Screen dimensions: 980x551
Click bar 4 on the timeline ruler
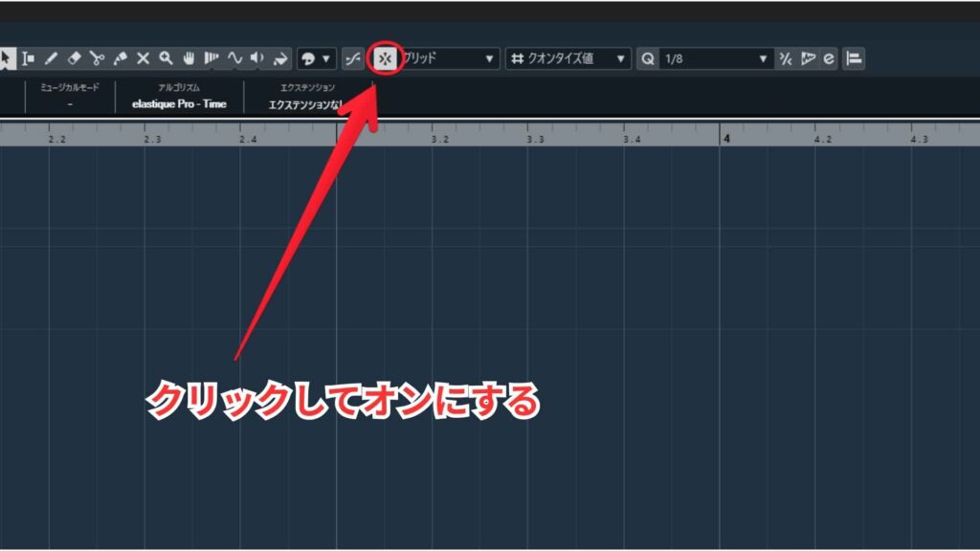726,139
